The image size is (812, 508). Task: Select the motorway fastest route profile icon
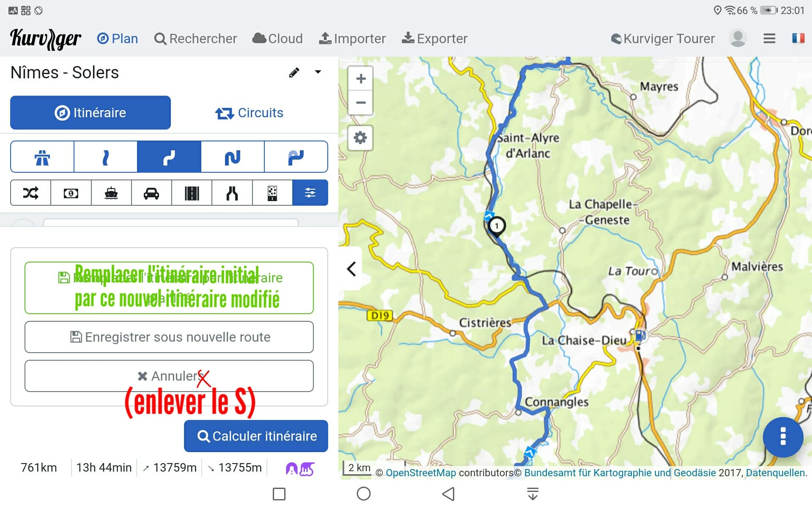pos(42,157)
